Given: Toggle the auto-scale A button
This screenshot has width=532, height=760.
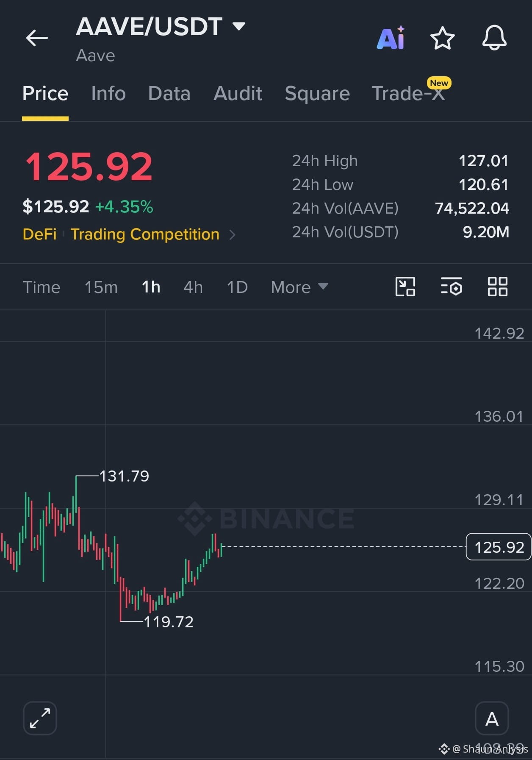Looking at the screenshot, I should (x=492, y=718).
